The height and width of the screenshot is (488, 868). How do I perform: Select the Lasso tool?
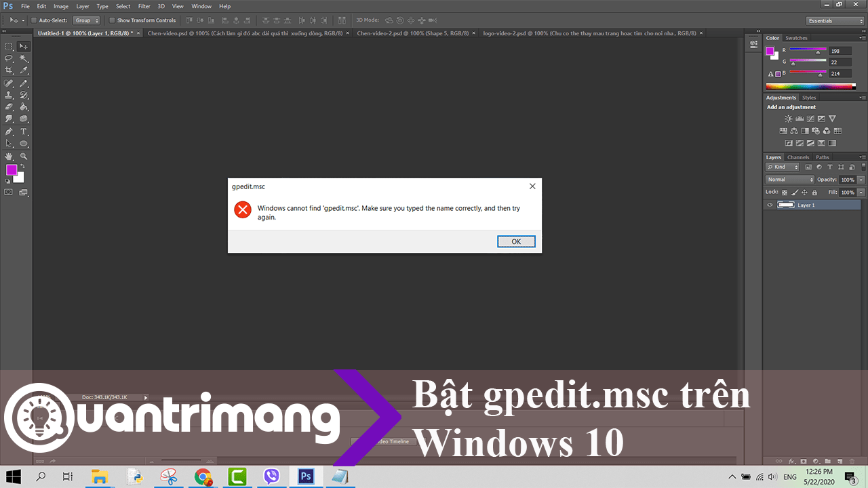point(9,58)
